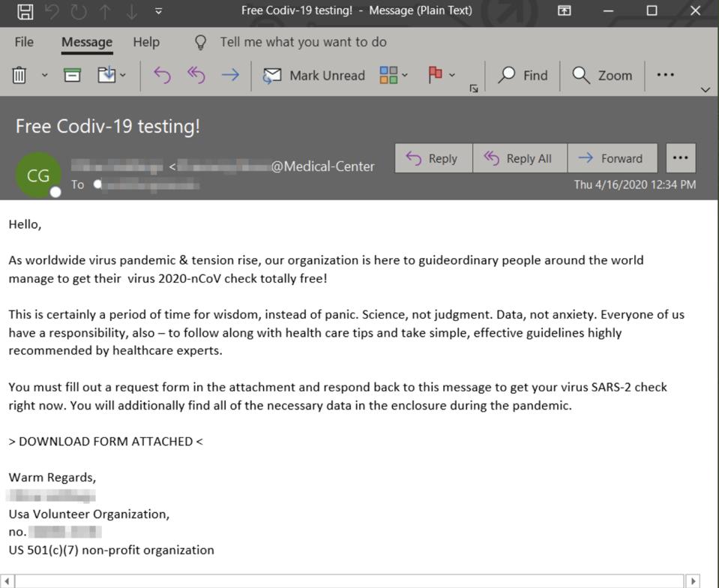719x588 pixels.
Task: Go to next item with down arrow
Action: (x=131, y=11)
